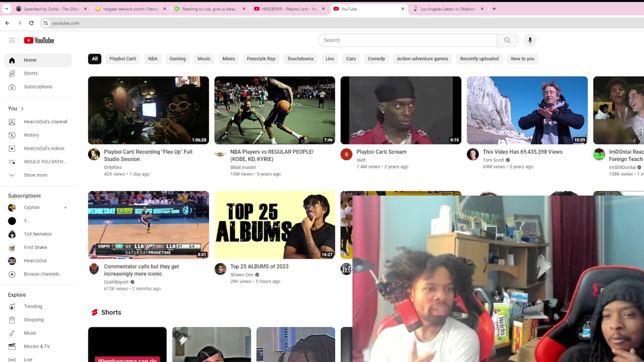
Task: Click the address bar youtube.com
Action: (66, 23)
